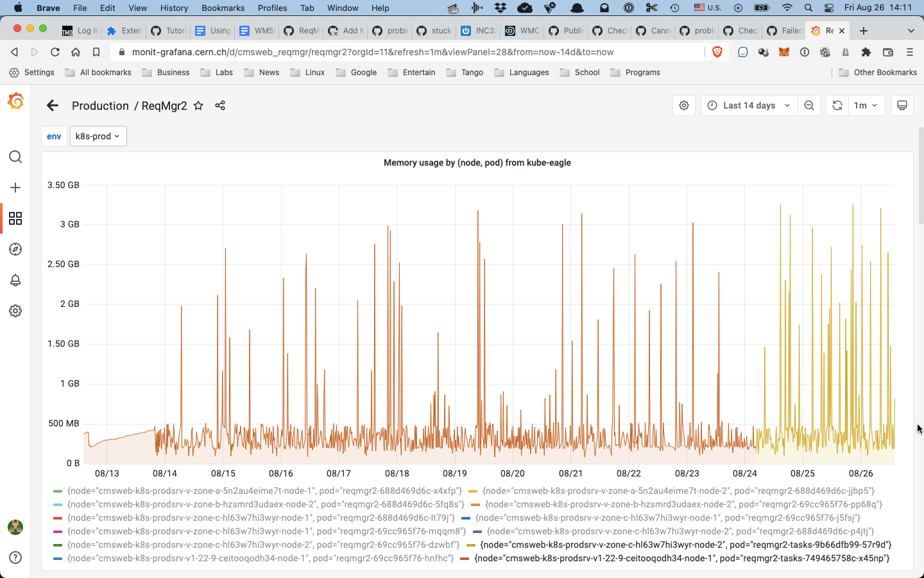The height and width of the screenshot is (578, 924).
Task: Click the refresh dashboard icon
Action: 837,105
